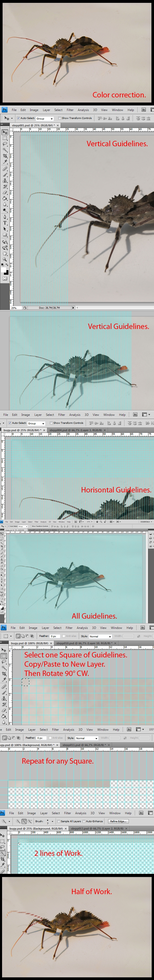This screenshot has height=980, width=154.
Task: Open the Filter menu in the stepp001.psd window
Action: point(70,110)
